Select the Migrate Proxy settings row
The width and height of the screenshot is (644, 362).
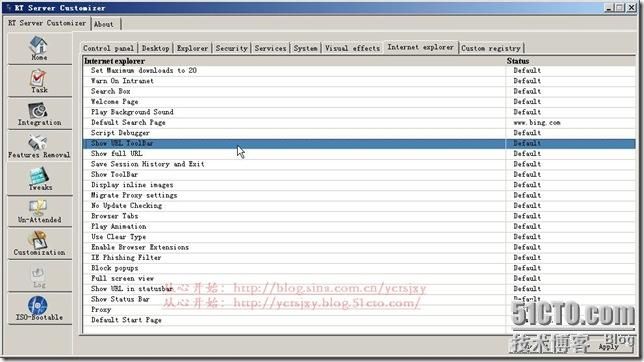pos(359,195)
